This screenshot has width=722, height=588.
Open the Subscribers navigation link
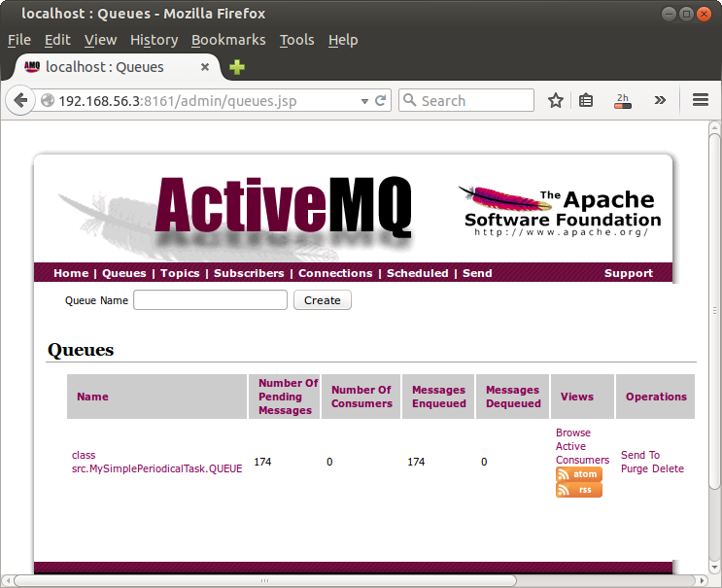pyautogui.click(x=249, y=273)
